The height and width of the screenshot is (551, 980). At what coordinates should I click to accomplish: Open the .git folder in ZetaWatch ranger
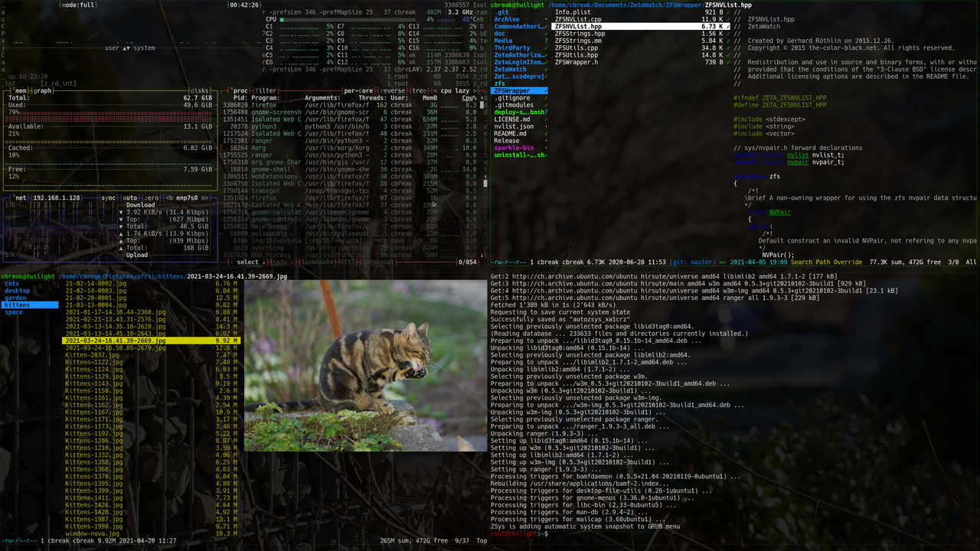tap(520, 12)
